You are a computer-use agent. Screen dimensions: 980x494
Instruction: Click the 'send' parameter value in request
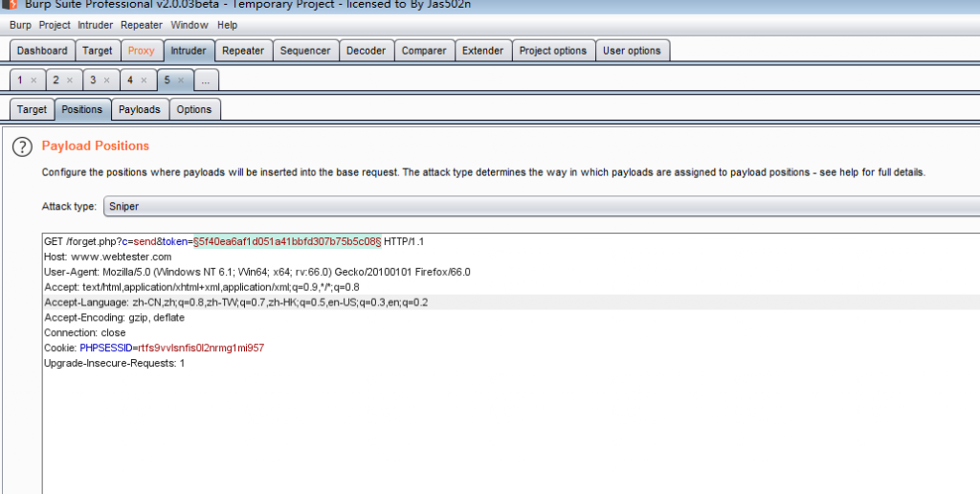tap(145, 242)
